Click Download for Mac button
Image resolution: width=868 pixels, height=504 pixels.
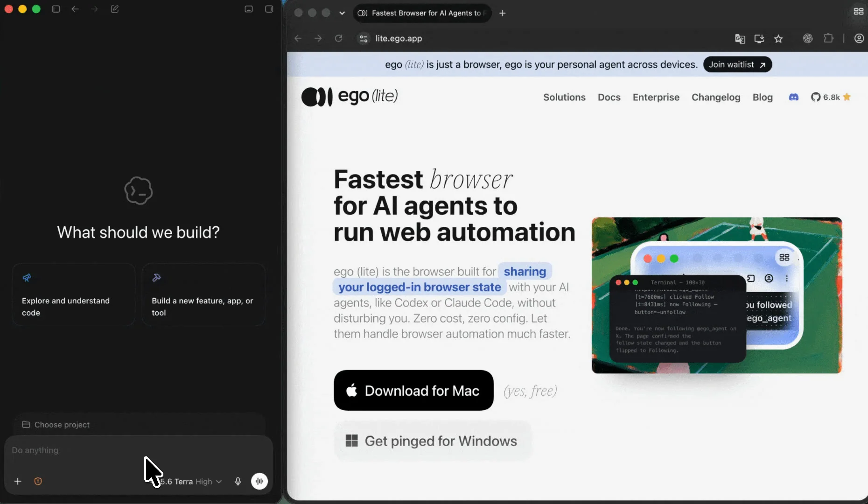point(413,390)
